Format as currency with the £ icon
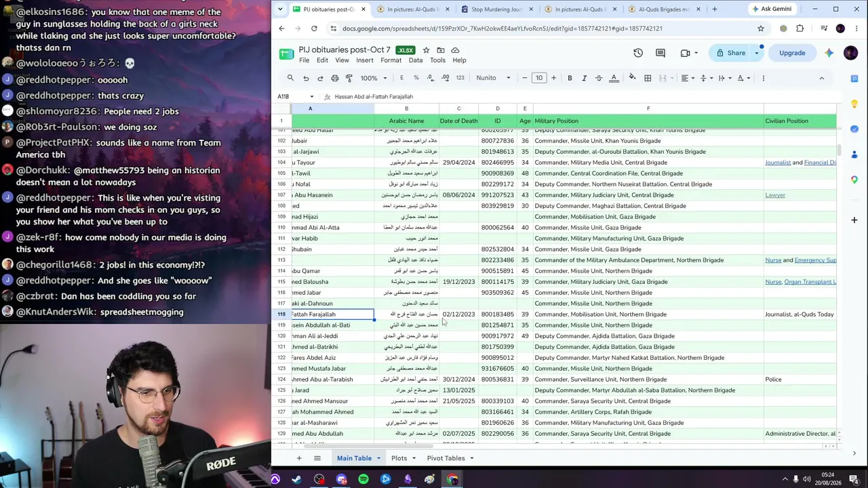 401,78
